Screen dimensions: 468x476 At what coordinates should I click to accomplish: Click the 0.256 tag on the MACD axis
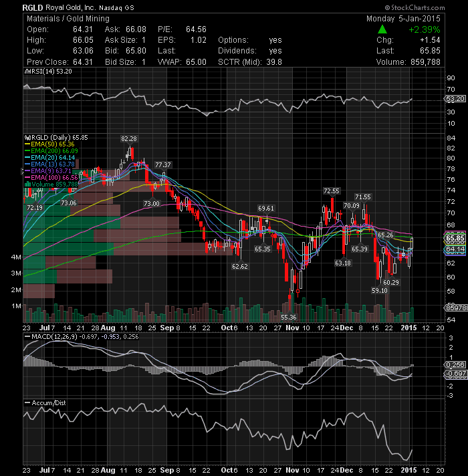[455, 364]
